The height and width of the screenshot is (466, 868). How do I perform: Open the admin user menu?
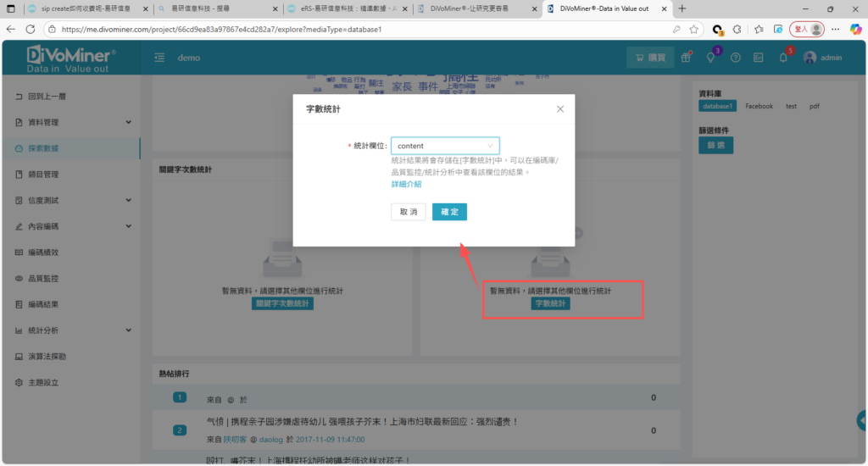click(822, 58)
